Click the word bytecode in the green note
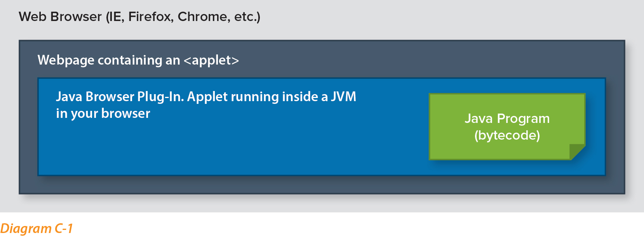The width and height of the screenshot is (644, 240). (507, 135)
